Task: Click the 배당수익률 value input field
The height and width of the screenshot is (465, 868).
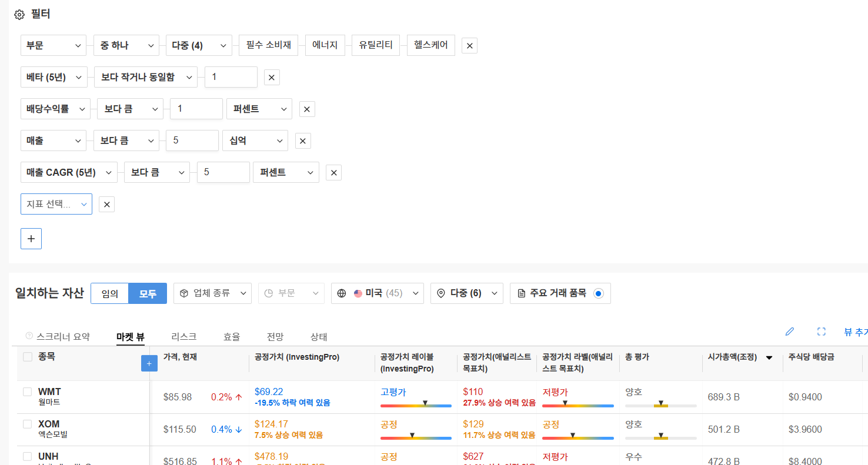Action: [x=196, y=109]
